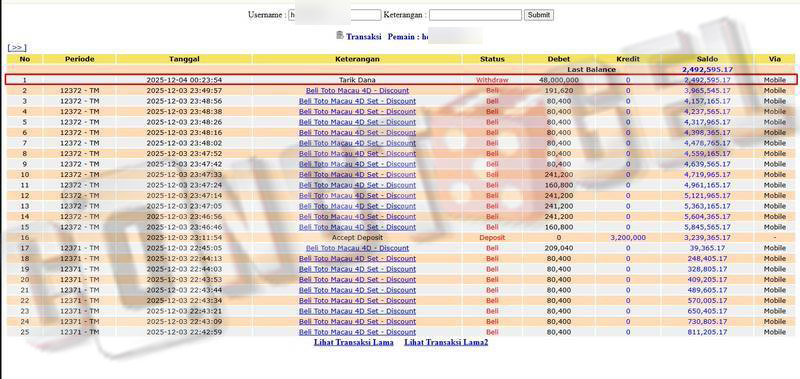800x379 pixels.
Task: Open row 17 Beli Toto Macau 4D - Discount
Action: point(357,248)
